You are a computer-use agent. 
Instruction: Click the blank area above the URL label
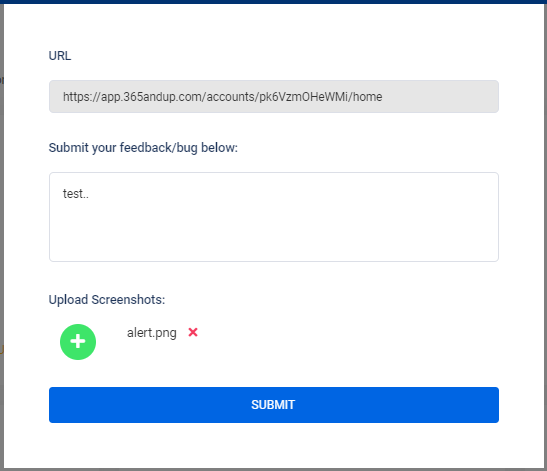tap(274, 26)
